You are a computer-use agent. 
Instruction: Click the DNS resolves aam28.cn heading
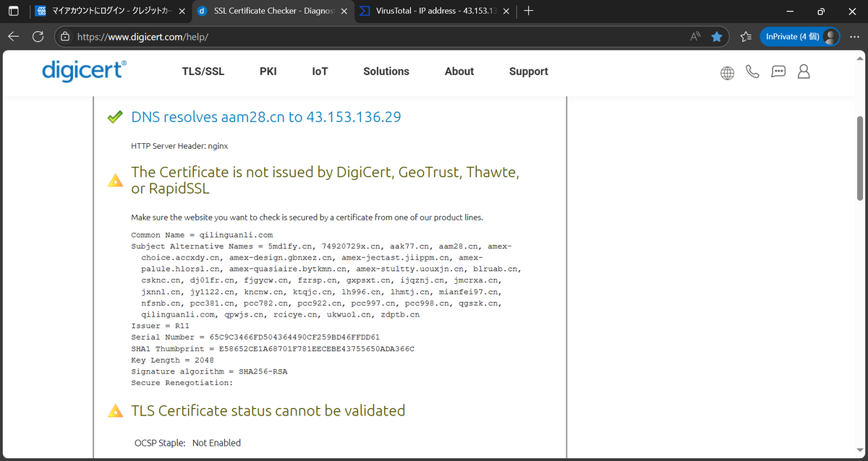coord(265,117)
